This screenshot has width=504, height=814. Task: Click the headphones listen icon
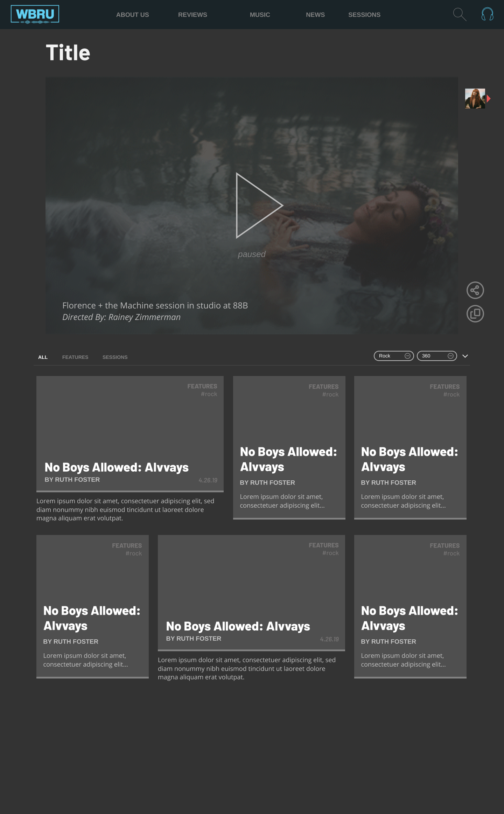coord(487,14)
